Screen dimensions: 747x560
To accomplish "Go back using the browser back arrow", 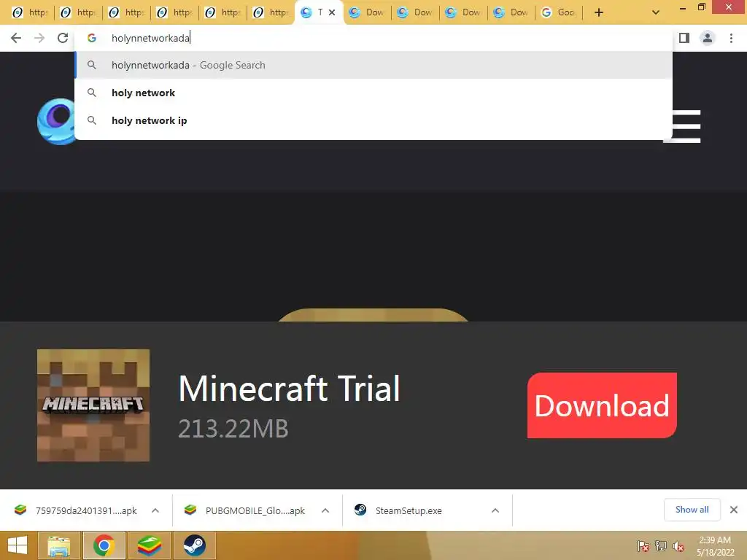I will pos(16,38).
